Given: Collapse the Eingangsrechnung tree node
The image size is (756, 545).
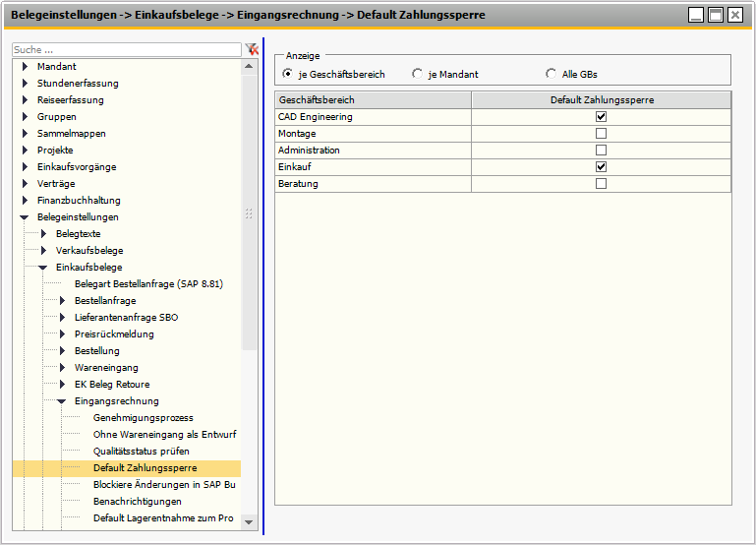Looking at the screenshot, I should coord(62,401).
